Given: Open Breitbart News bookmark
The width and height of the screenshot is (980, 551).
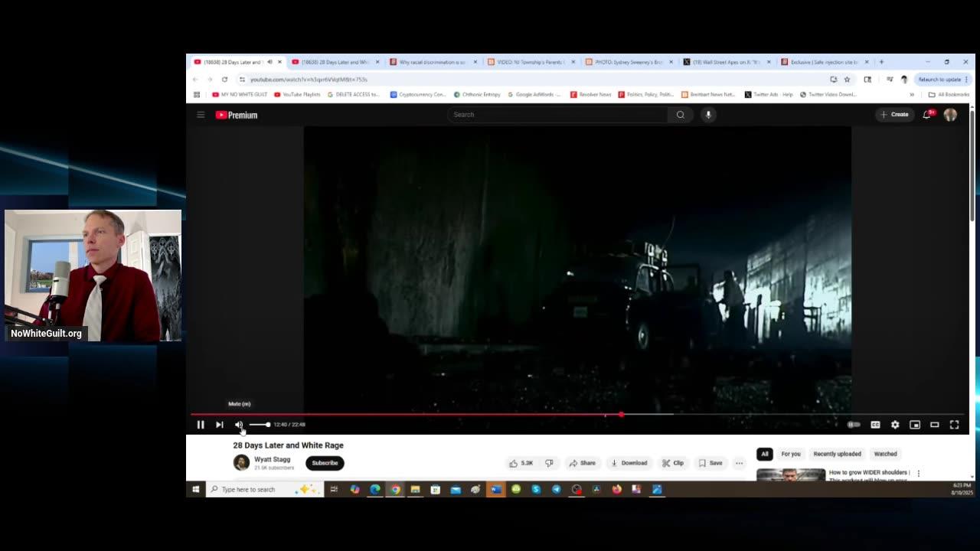Looking at the screenshot, I should 708,95.
